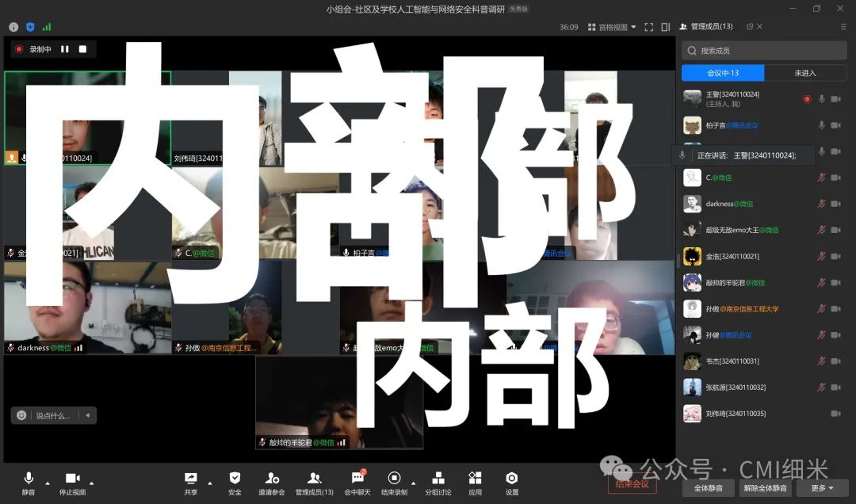Toggle microphone for 王警[3240110024]
This screenshot has width=856, height=504.
click(822, 99)
